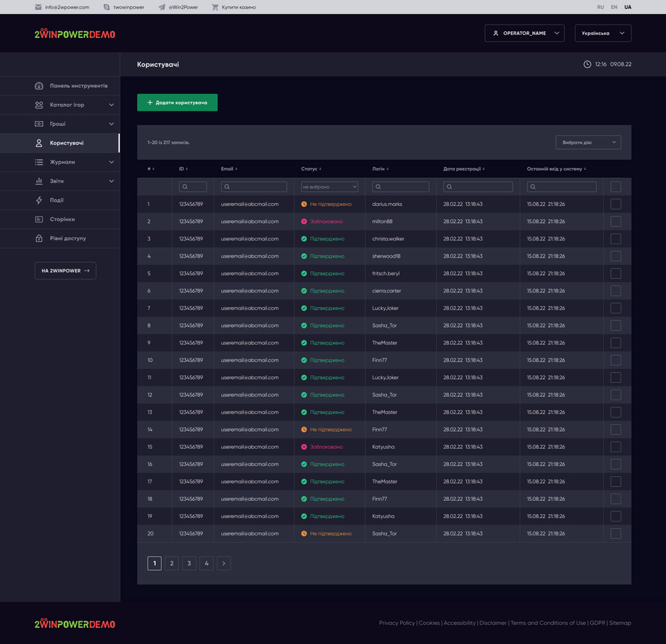Open the Вибрати дію dropdown
This screenshot has width=666, height=644.
pos(588,143)
